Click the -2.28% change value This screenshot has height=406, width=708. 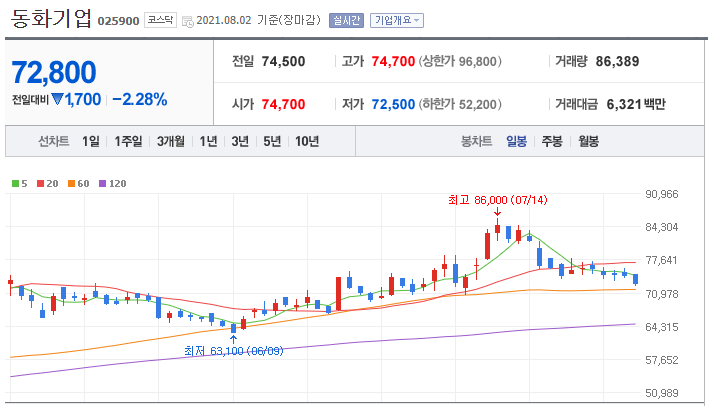click(x=140, y=99)
